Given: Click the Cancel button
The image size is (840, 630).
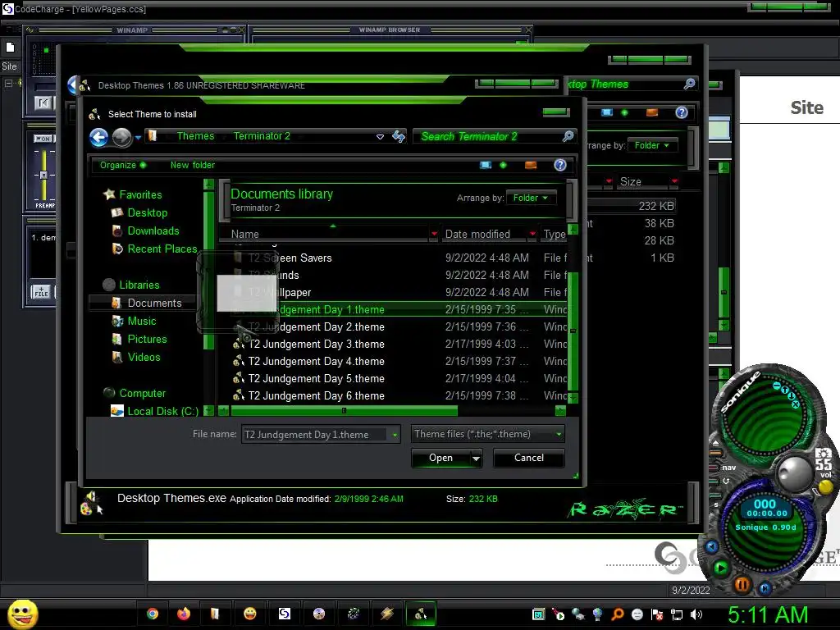Looking at the screenshot, I should tap(529, 458).
